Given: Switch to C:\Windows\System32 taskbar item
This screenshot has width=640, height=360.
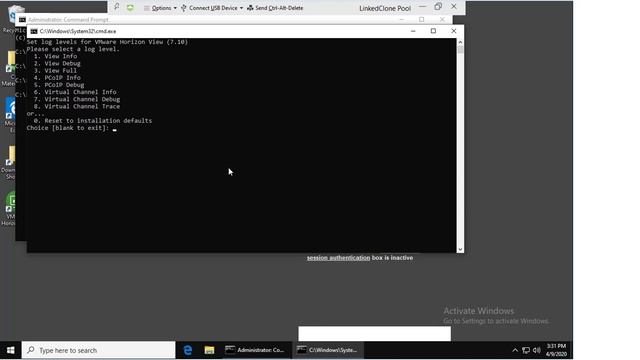Looking at the screenshot, I should (x=328, y=350).
